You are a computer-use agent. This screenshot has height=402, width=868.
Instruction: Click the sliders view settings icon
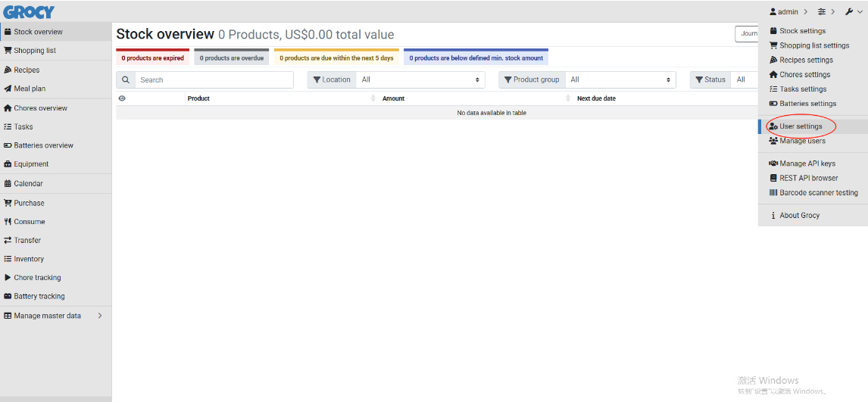[x=822, y=11]
